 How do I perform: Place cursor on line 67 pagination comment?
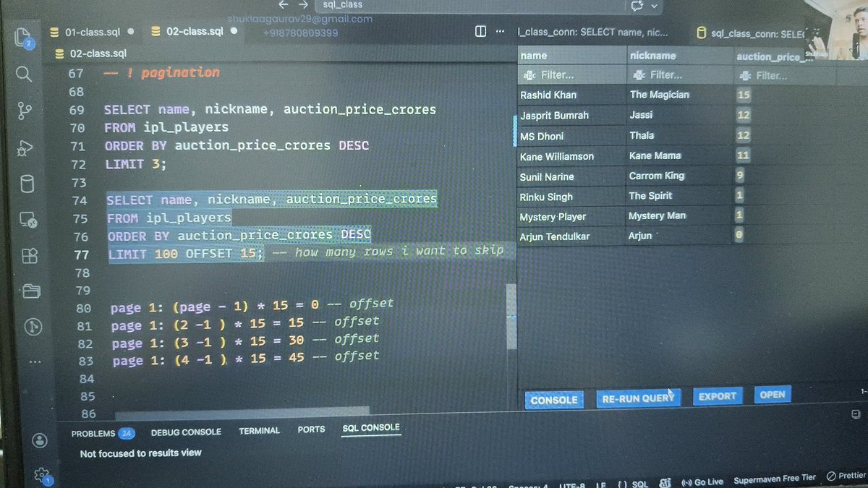(x=162, y=72)
